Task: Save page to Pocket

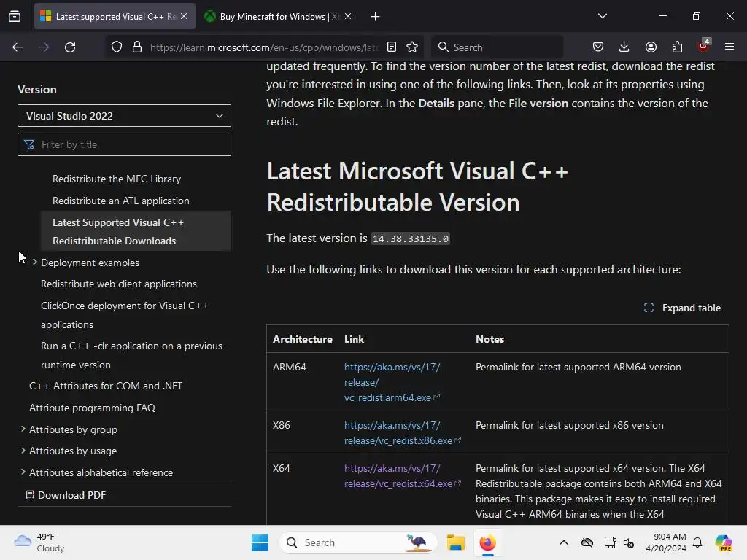Action: coord(598,47)
